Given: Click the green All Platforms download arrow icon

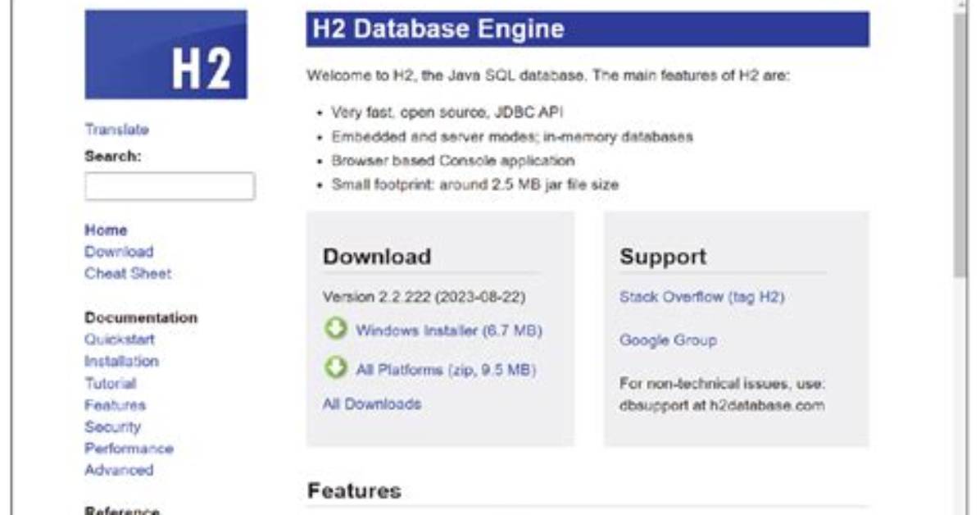Looking at the screenshot, I should pos(336,368).
